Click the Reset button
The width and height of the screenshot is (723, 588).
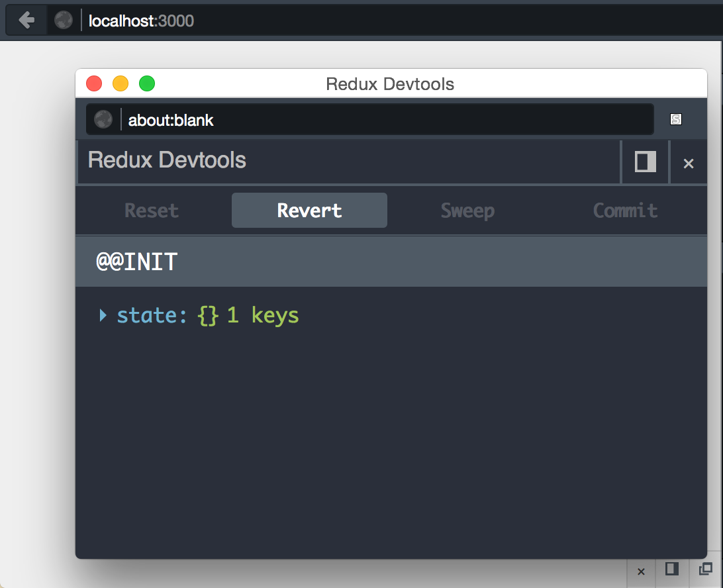tap(152, 211)
